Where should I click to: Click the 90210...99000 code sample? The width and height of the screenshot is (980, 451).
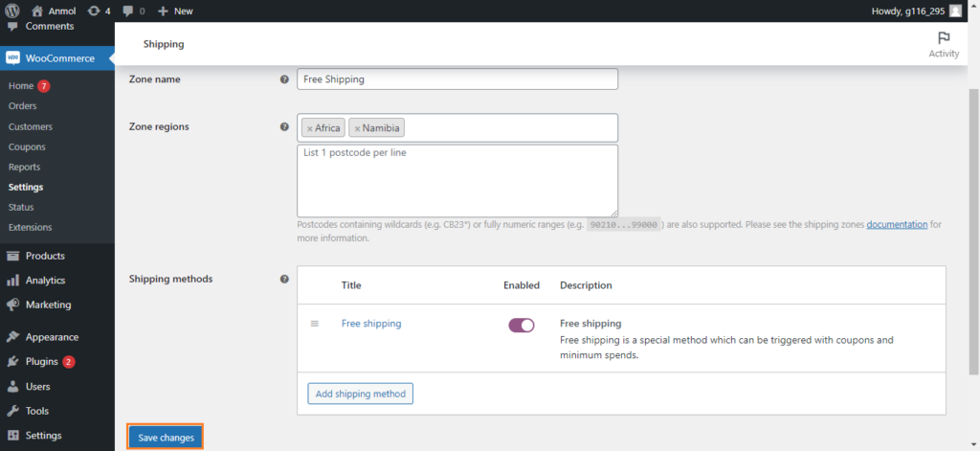624,225
